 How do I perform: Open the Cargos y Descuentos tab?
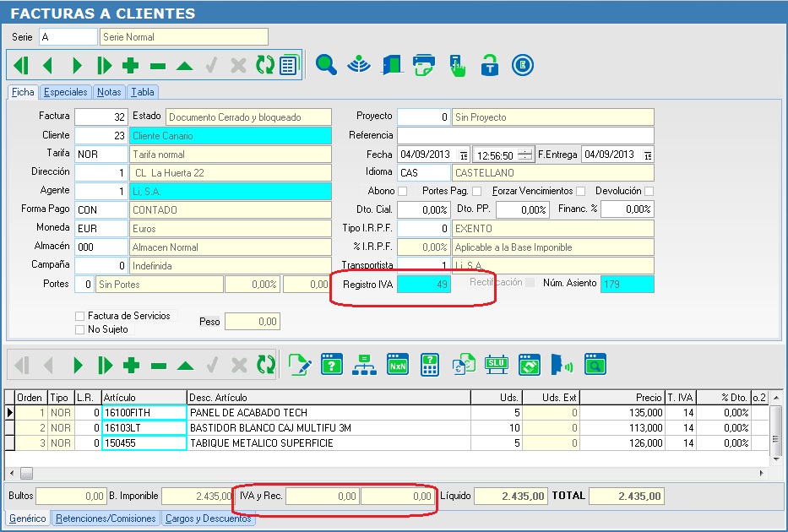(208, 518)
